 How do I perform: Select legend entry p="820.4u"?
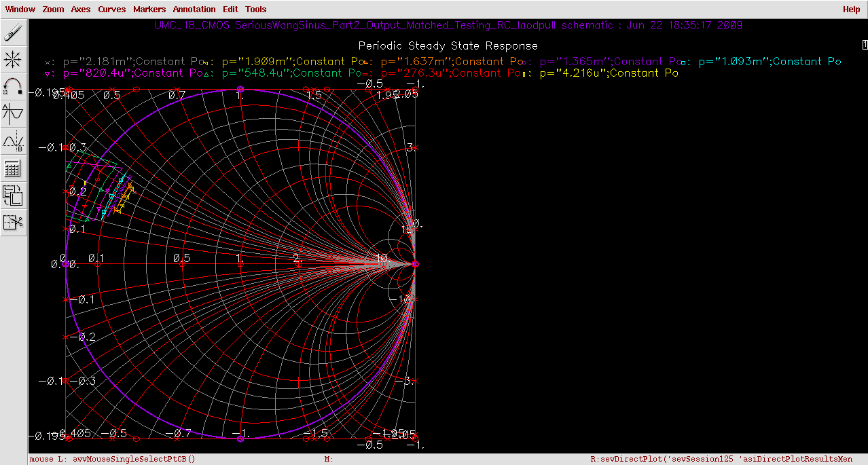tap(123, 73)
